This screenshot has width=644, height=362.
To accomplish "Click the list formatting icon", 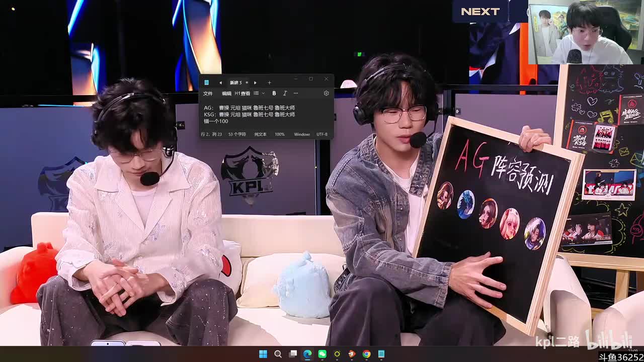I will point(256,93).
